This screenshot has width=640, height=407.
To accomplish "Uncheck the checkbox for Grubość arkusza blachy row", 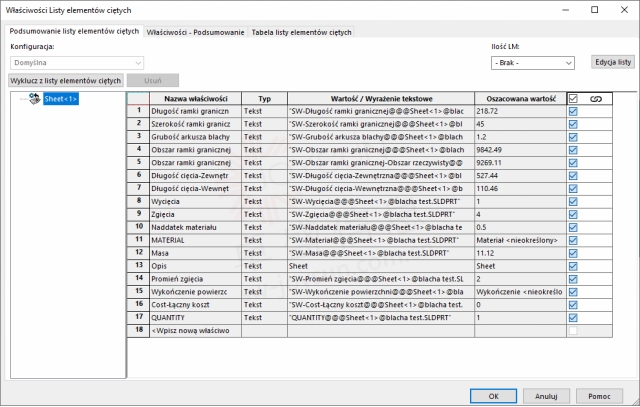I will pyautogui.click(x=573, y=137).
